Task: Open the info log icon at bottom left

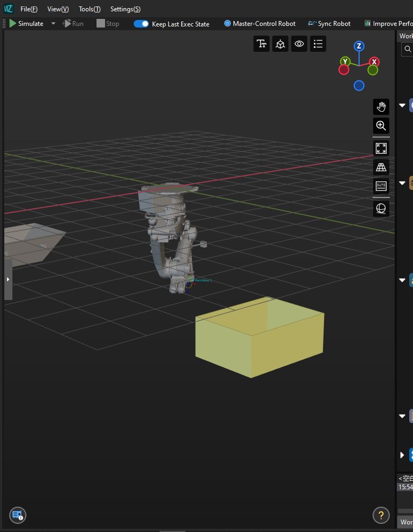Action: click(x=17, y=515)
